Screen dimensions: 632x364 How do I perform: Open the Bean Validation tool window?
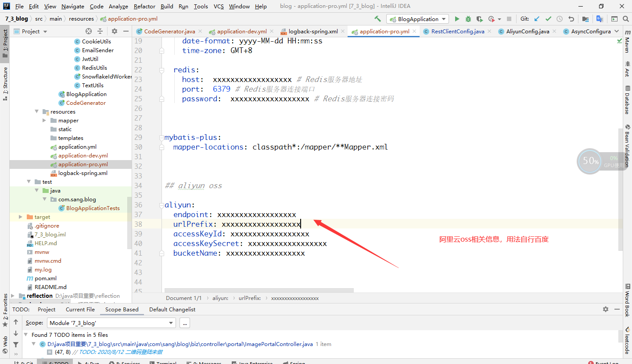(x=627, y=145)
